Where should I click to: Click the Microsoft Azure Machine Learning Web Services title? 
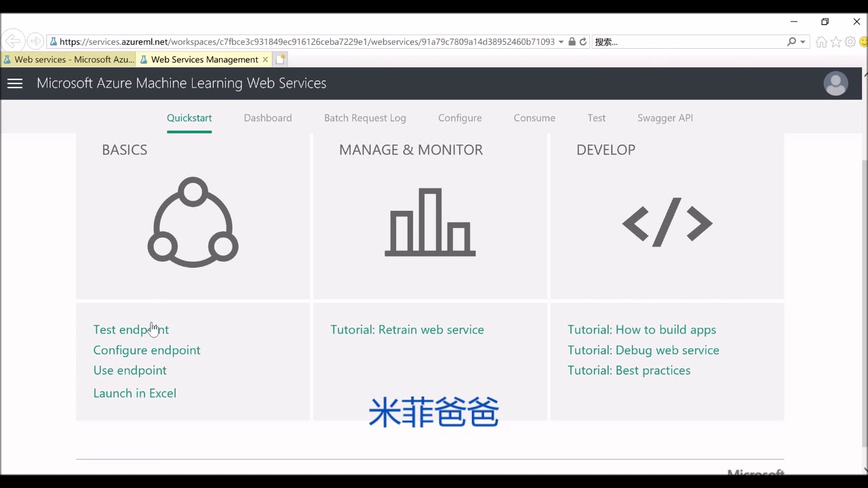tap(182, 83)
